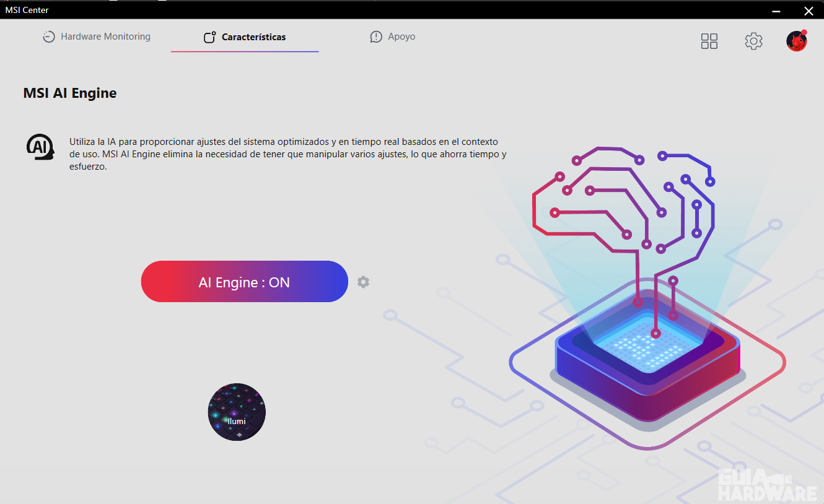This screenshot has height=504, width=824.
Task: Click the red dragon user avatar
Action: click(797, 41)
